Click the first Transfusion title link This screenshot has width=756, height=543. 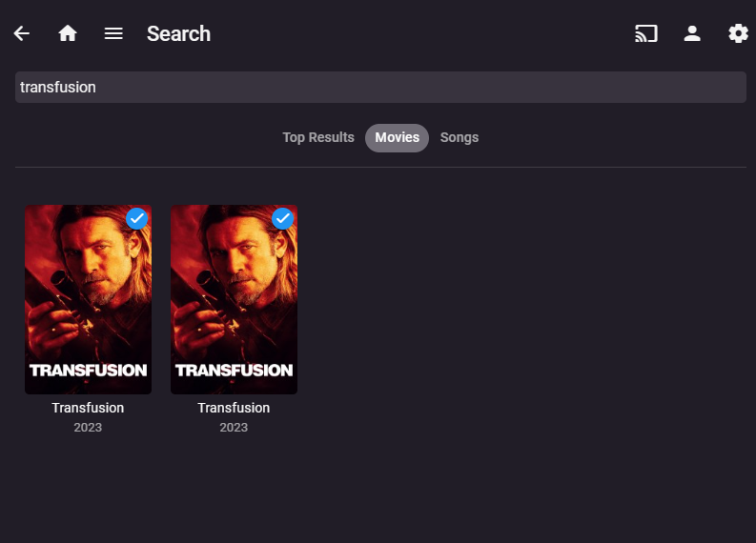click(89, 408)
